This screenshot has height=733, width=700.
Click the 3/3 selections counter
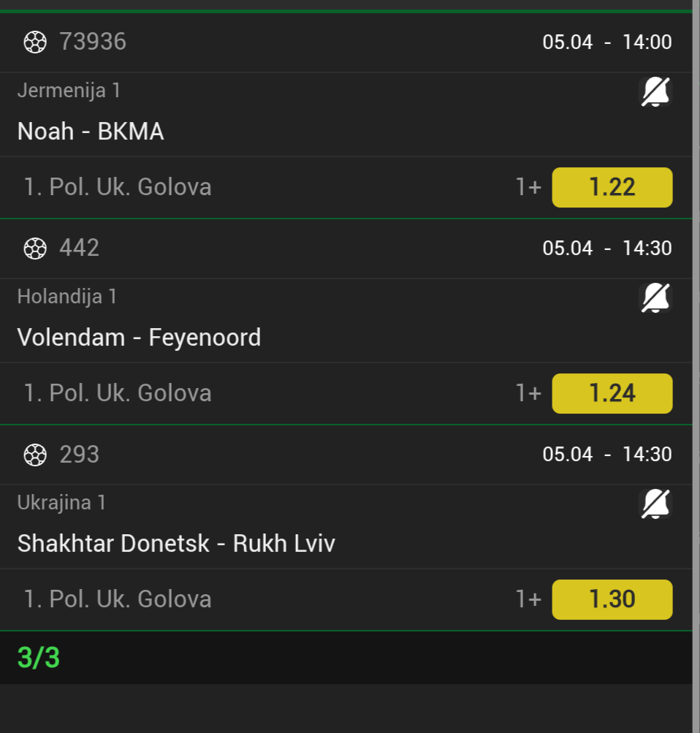[x=39, y=658]
